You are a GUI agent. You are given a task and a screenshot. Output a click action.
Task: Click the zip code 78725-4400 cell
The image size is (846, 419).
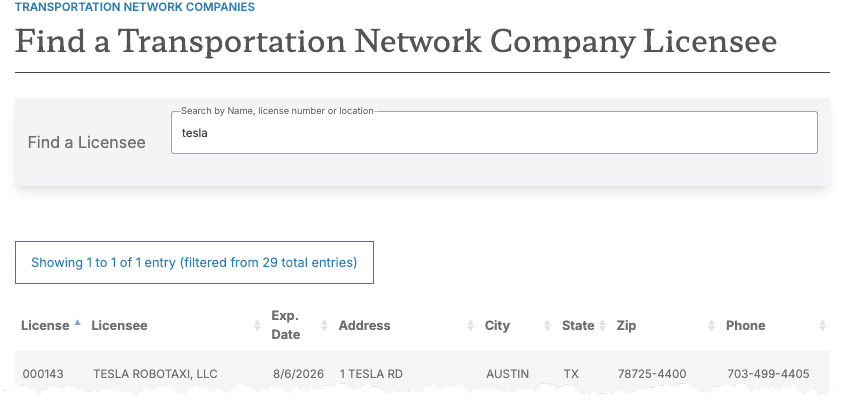[x=651, y=374]
